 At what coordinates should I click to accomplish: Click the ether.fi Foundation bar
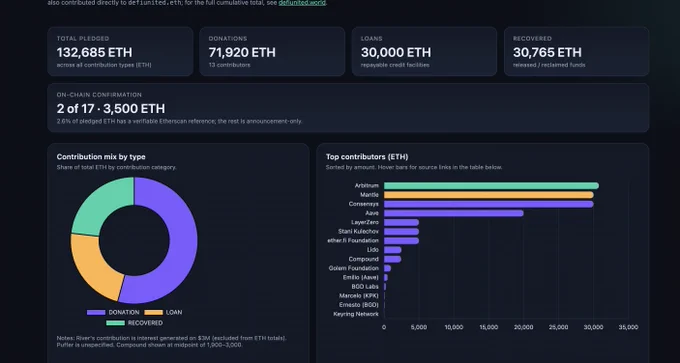[x=401, y=241]
